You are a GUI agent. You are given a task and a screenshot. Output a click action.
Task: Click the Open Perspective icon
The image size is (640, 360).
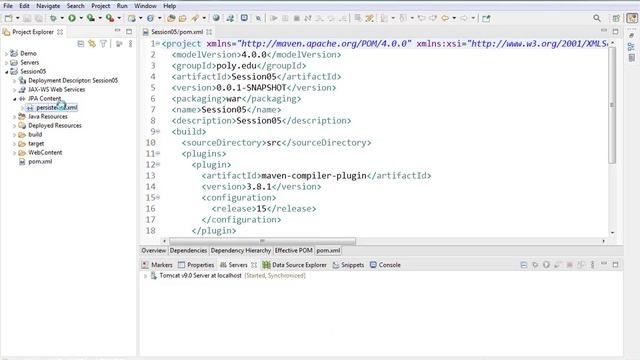click(616, 18)
